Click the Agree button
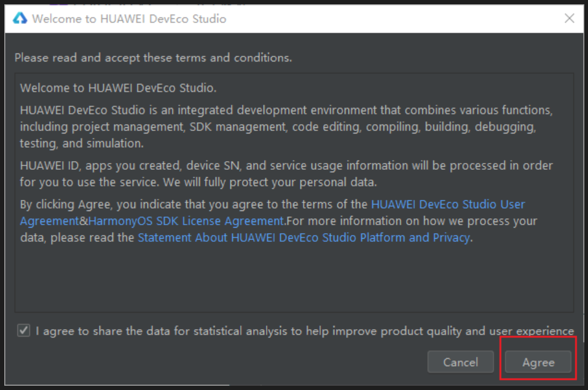The width and height of the screenshot is (588, 390). click(x=538, y=362)
